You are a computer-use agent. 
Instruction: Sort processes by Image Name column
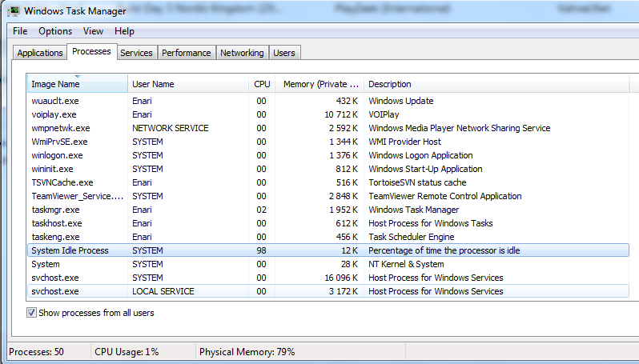[77, 84]
